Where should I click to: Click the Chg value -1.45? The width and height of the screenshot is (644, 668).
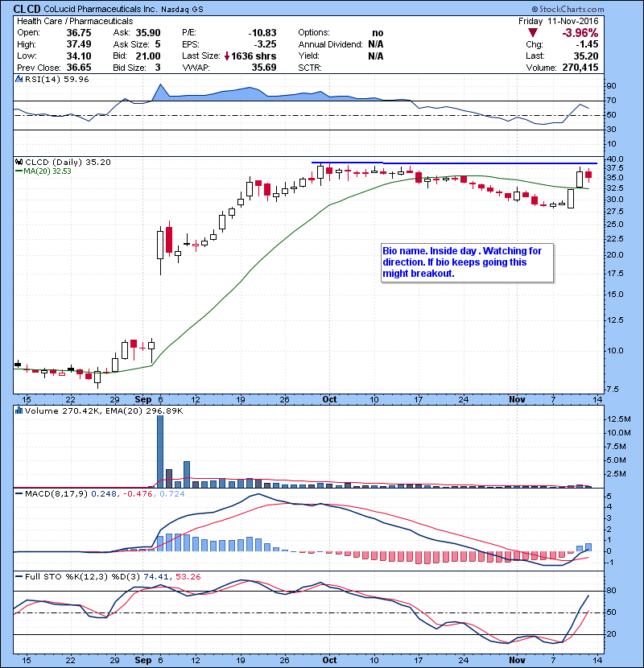coord(588,44)
